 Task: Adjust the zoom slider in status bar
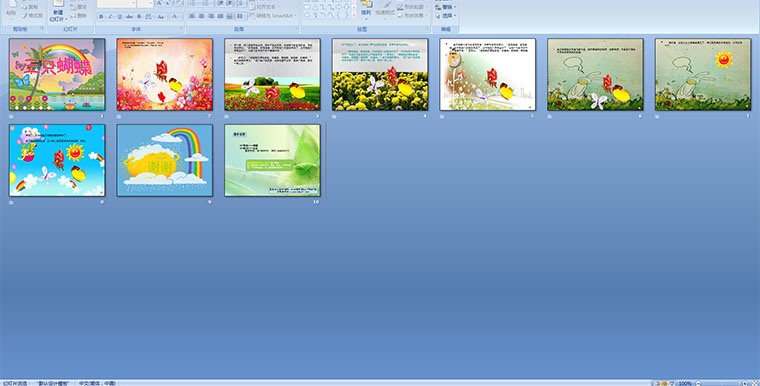(x=722, y=383)
